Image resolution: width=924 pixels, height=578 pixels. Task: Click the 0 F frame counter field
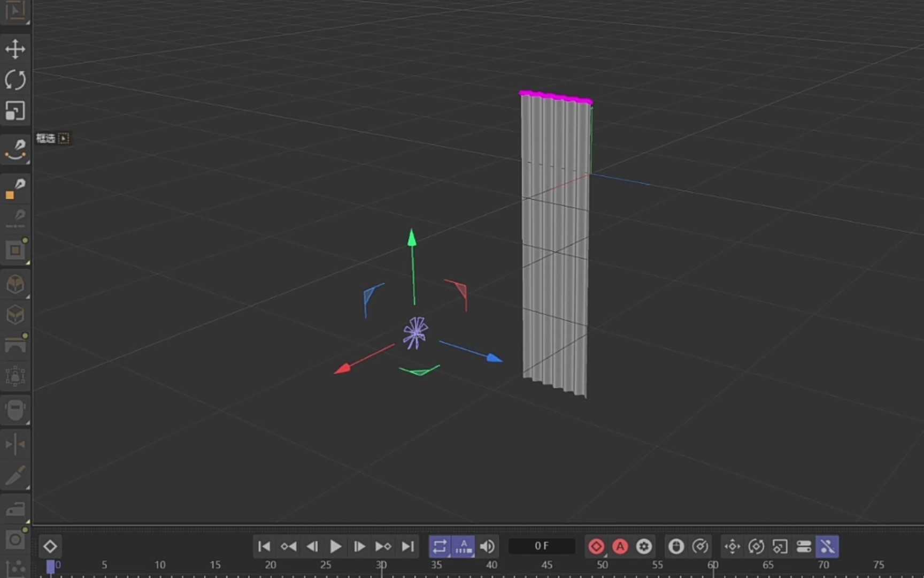541,546
